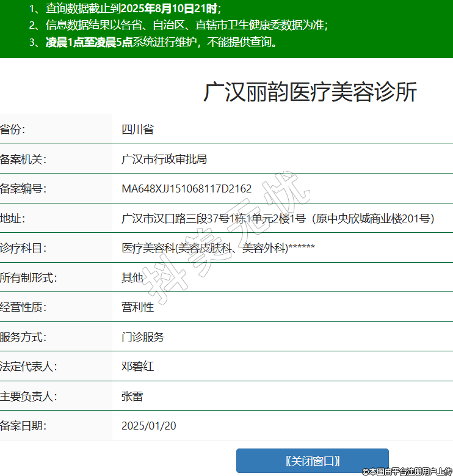The image size is (453, 476).
Task: Click the ownership form value 其他
Action: 132,278
